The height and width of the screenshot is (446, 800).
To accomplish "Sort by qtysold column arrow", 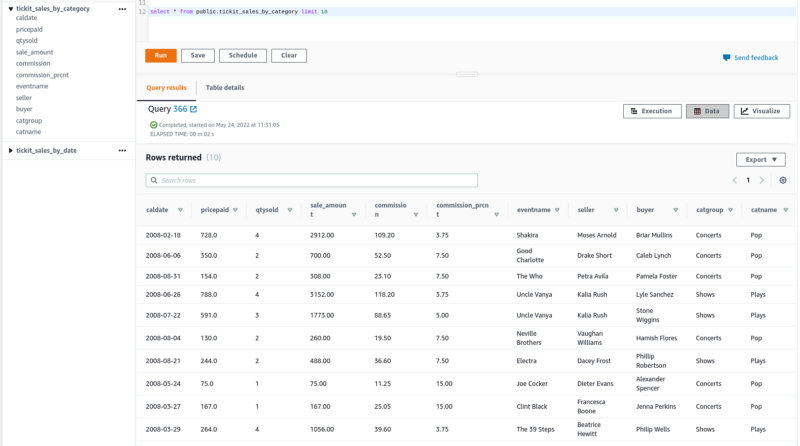I will tap(290, 210).
